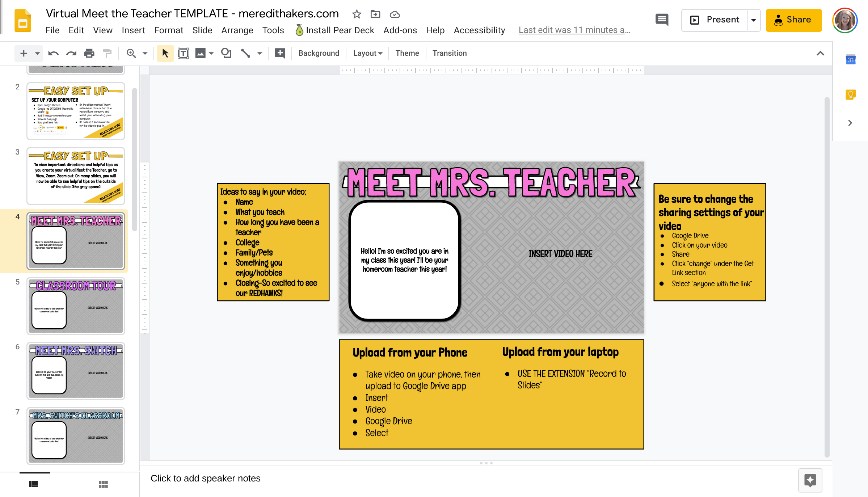
Task: Switch to grid view of slides
Action: click(103, 484)
